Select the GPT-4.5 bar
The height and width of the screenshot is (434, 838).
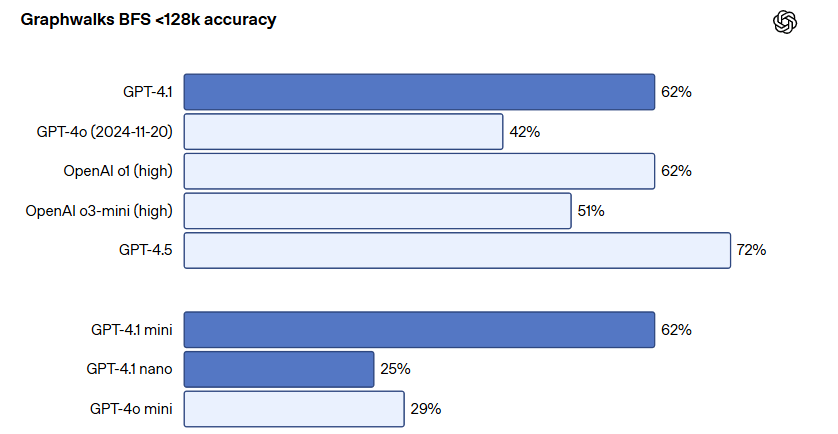coord(457,250)
